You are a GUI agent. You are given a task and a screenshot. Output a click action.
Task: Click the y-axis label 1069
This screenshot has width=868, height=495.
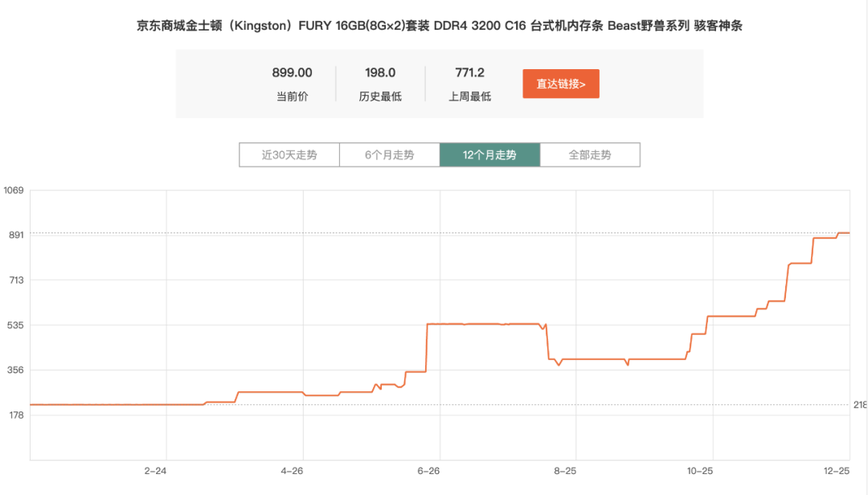(x=14, y=190)
